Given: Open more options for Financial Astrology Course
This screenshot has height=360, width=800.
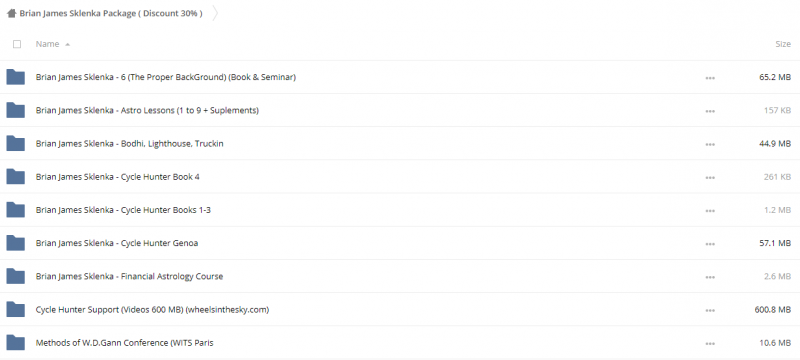Looking at the screenshot, I should click(x=710, y=277).
